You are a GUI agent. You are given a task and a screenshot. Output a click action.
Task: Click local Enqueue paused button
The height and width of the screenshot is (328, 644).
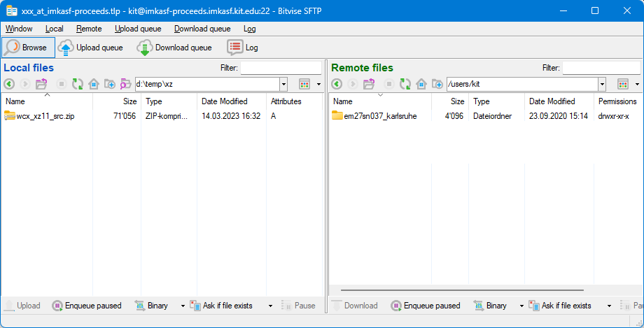[x=87, y=306]
